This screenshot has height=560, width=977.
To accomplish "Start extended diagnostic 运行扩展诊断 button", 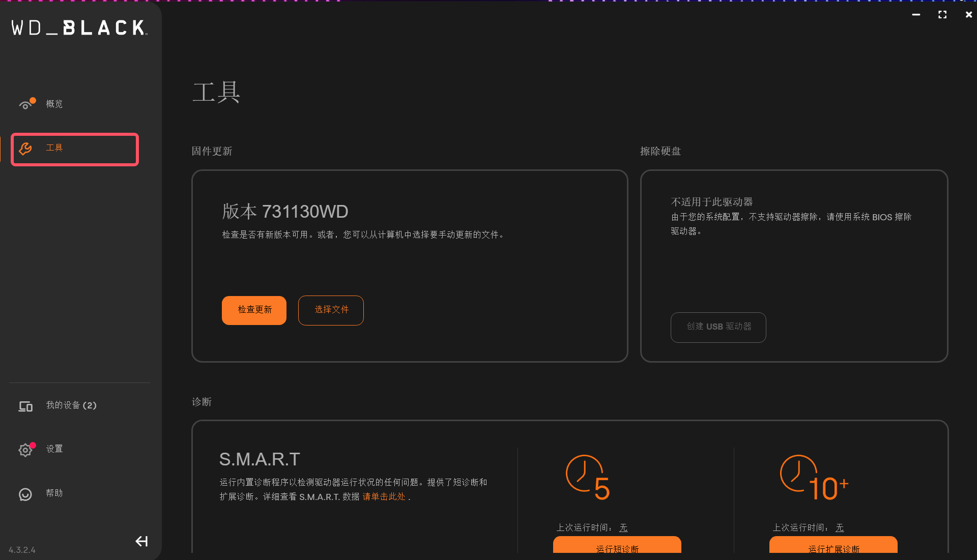I will pyautogui.click(x=833, y=545).
